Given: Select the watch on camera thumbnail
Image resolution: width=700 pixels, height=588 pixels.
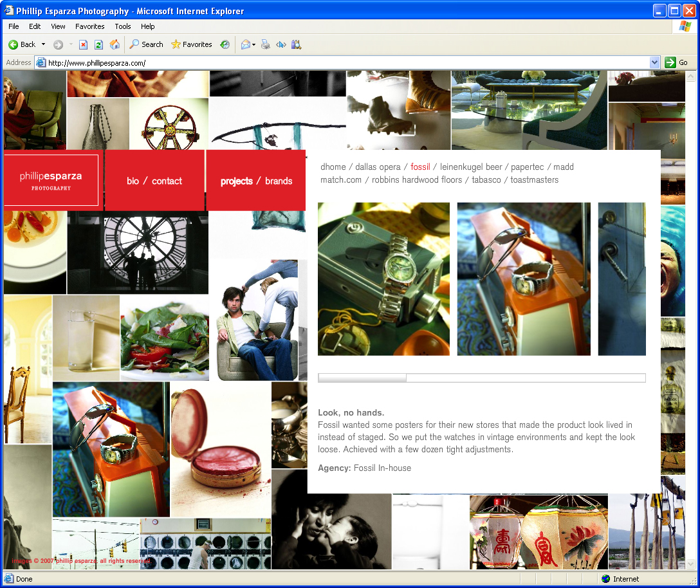Looking at the screenshot, I should [383, 279].
